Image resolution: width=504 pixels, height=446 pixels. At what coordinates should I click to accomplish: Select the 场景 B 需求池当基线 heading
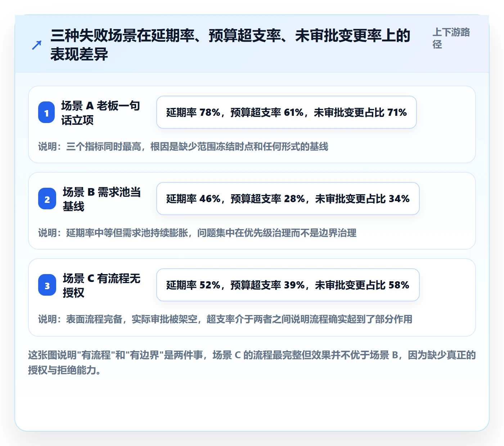(x=102, y=199)
